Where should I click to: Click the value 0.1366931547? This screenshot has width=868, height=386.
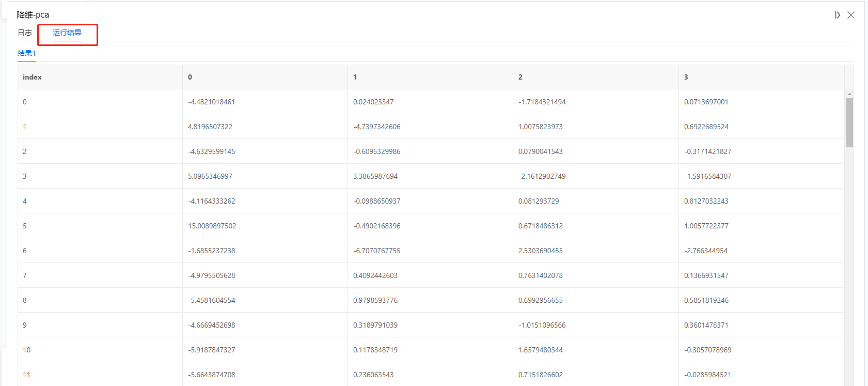(706, 275)
